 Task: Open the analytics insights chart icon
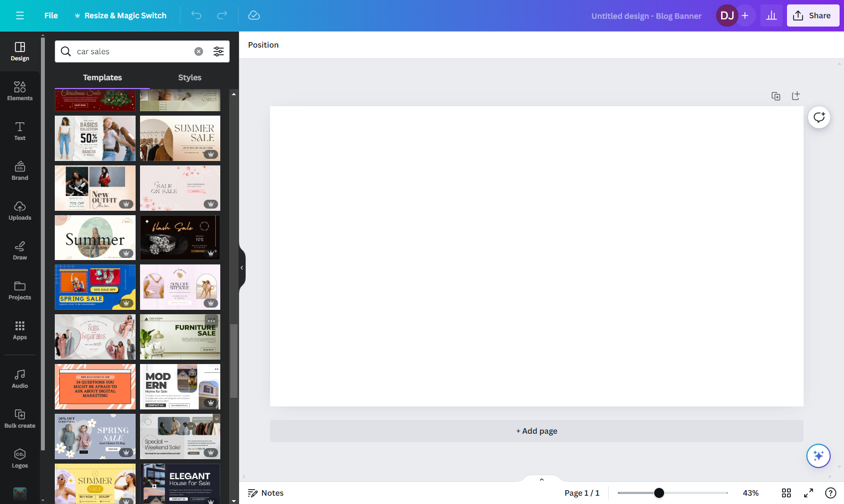(x=771, y=15)
